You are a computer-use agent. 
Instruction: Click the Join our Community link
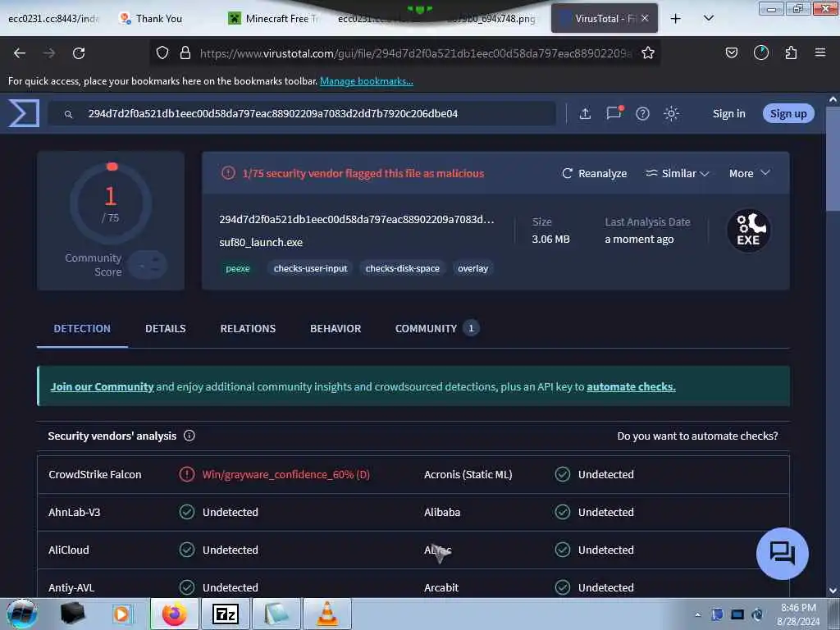point(102,386)
